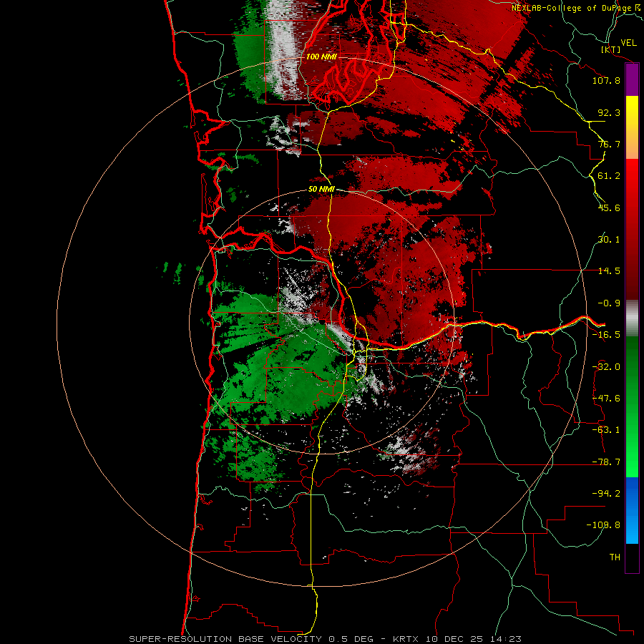Screen dimensions: 644x644
Task: Click the 45.6 velocity scale value
Action: [x=609, y=208]
